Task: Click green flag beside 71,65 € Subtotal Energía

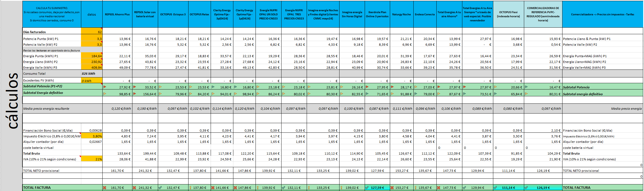Action: tap(367, 94)
